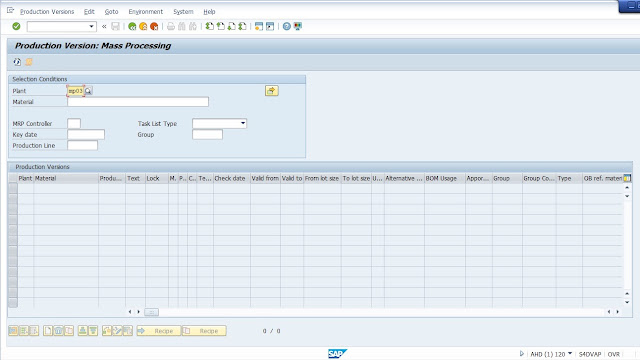This screenshot has width=640, height=360.
Task: Click the Create New Session icon
Action: pos(259,27)
